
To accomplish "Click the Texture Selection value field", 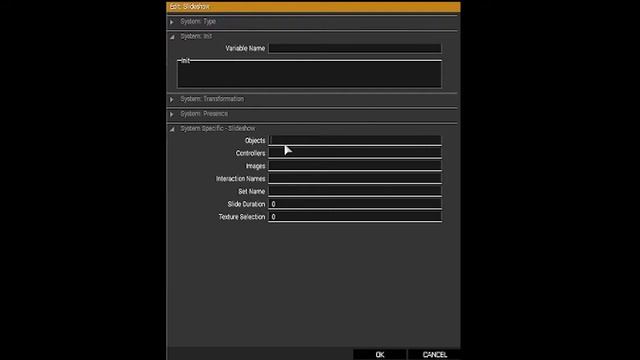I will coord(355,217).
